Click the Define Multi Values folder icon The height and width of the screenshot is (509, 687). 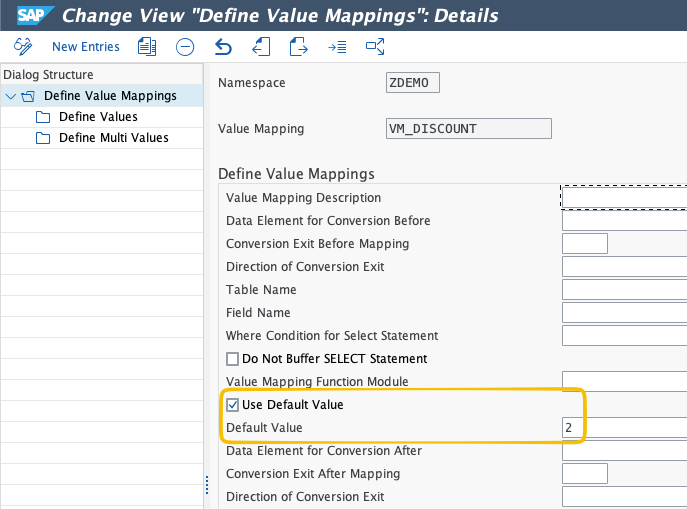coord(43,138)
